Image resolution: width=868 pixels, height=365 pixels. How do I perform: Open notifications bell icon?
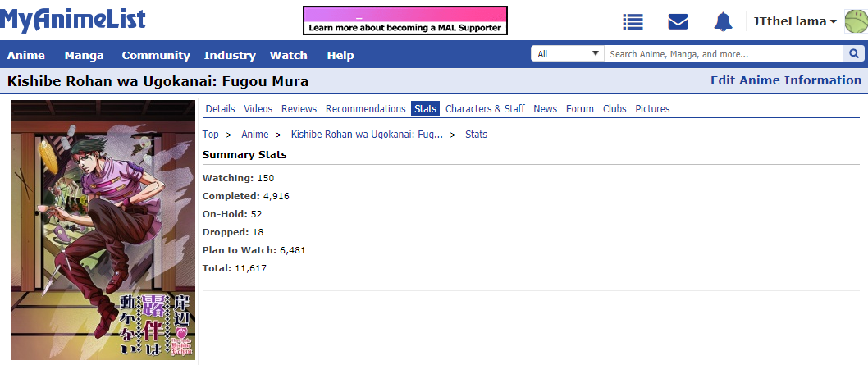coord(723,21)
